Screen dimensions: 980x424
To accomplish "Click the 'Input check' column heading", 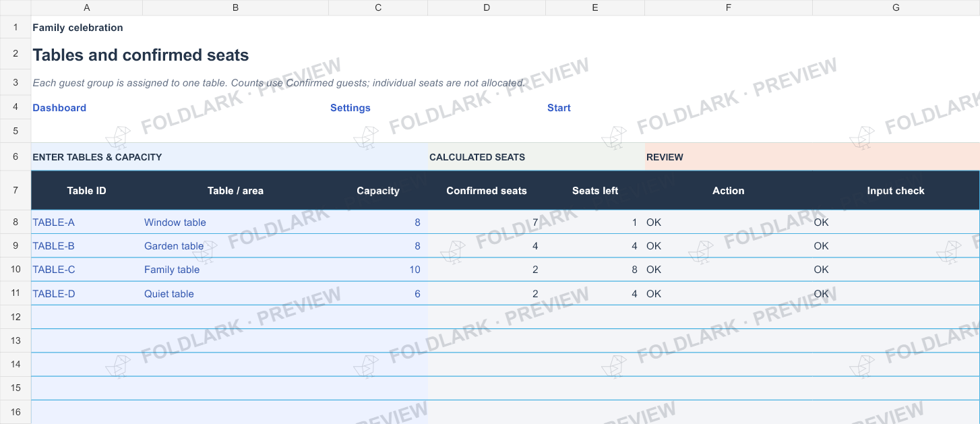I will click(896, 191).
